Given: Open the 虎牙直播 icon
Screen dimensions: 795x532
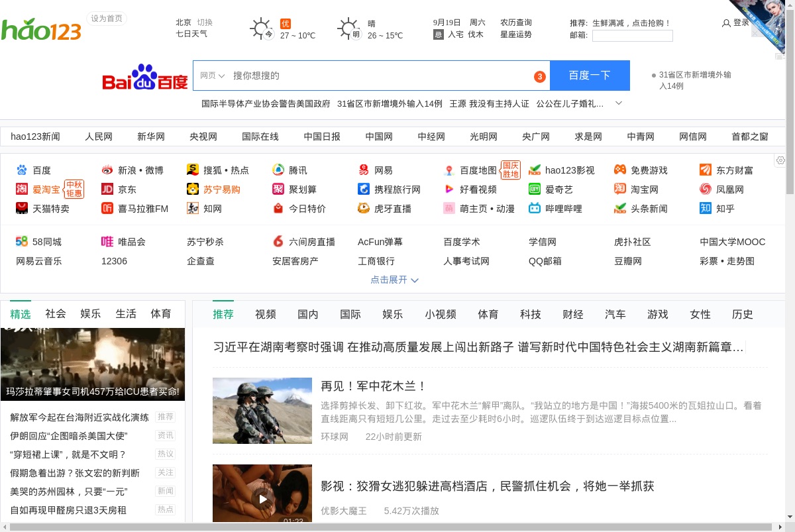Looking at the screenshot, I should tap(364, 209).
